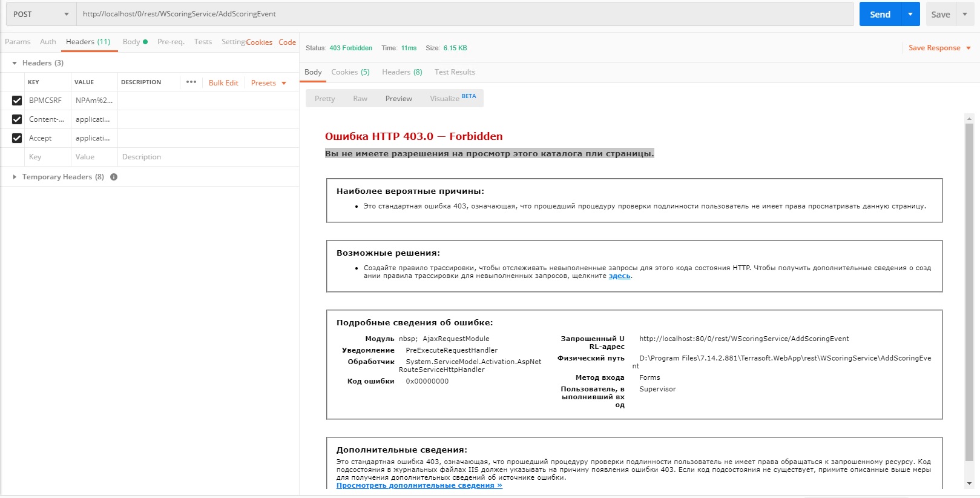
Task: View the response Cookies (5) tab
Action: (350, 72)
